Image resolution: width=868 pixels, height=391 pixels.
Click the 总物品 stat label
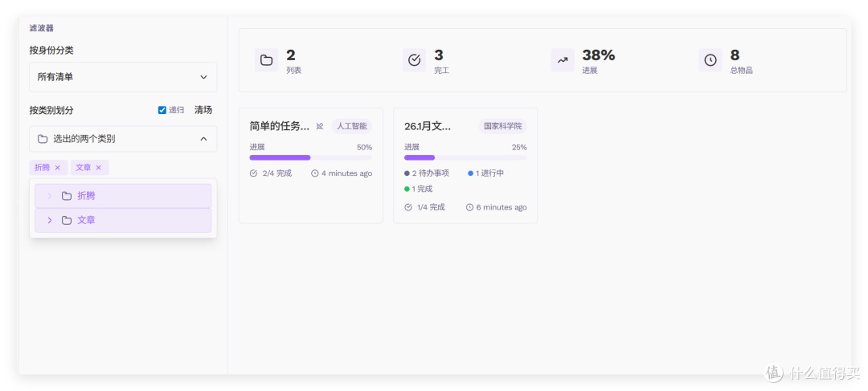pyautogui.click(x=741, y=70)
